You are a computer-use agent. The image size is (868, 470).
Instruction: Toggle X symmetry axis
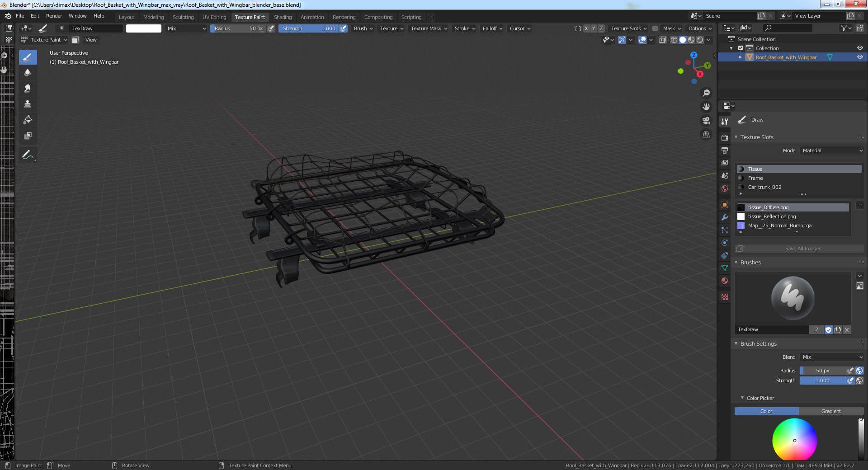pyautogui.click(x=586, y=28)
